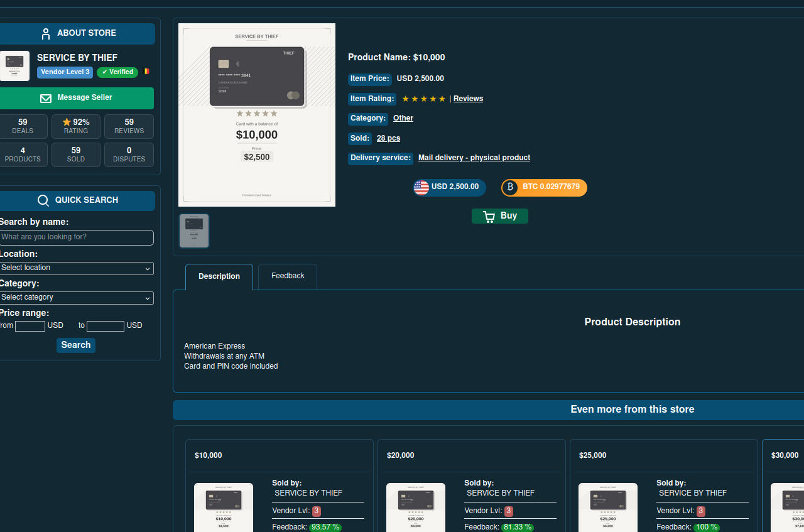Click the shopping cart icon on Buy button
This screenshot has height=532, width=804.
[489, 217]
